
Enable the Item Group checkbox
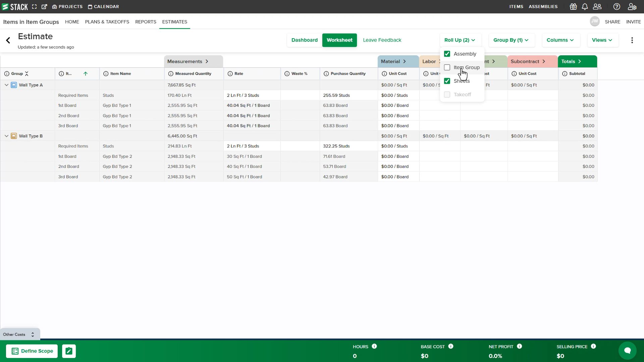click(447, 67)
